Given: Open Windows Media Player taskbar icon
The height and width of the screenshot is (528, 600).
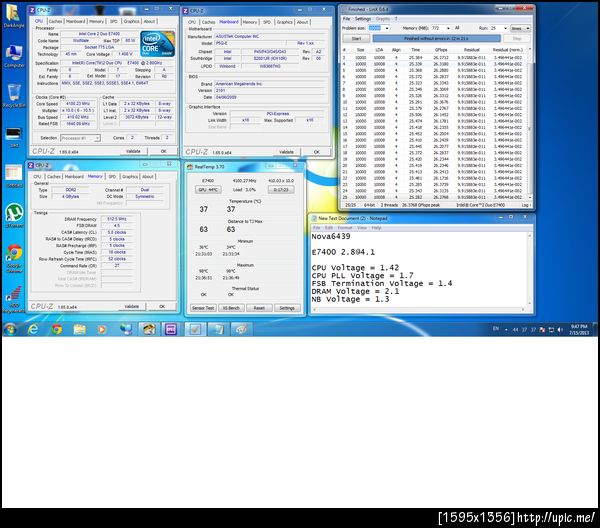Looking at the screenshot, I should click(102, 329).
